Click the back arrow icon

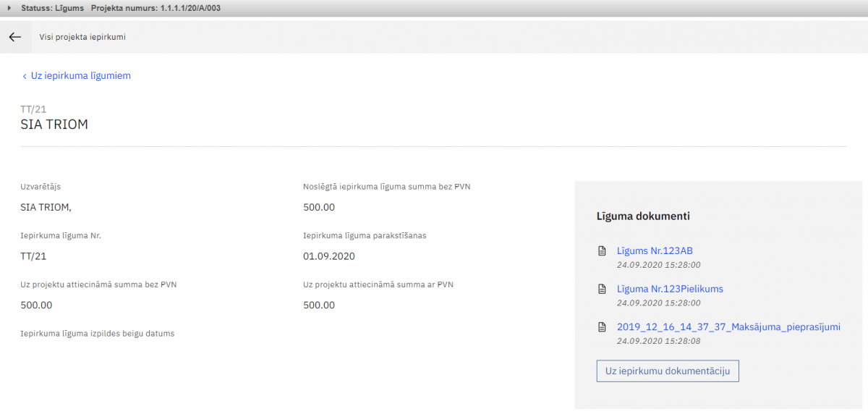coord(15,37)
